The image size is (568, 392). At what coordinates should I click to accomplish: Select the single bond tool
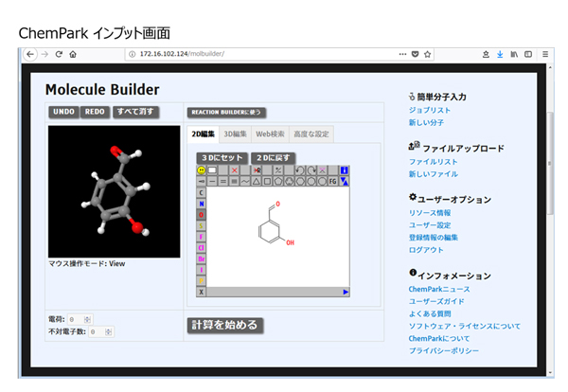(x=212, y=181)
